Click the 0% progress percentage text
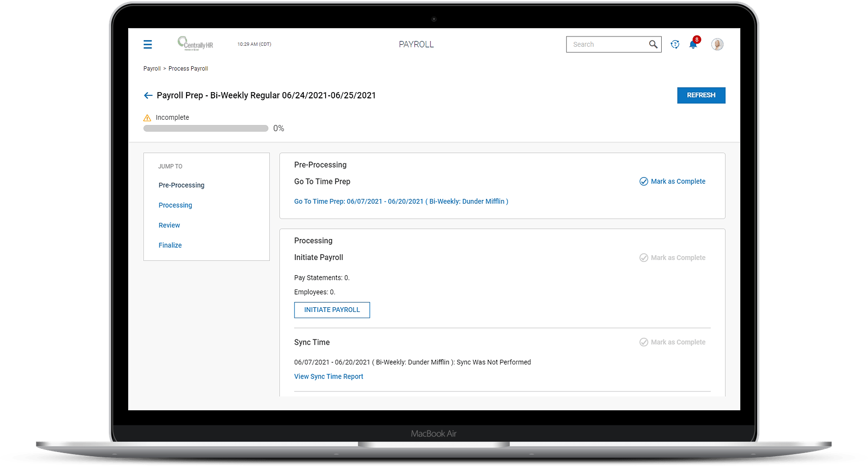Screen dimensions: 868x466 click(x=279, y=129)
